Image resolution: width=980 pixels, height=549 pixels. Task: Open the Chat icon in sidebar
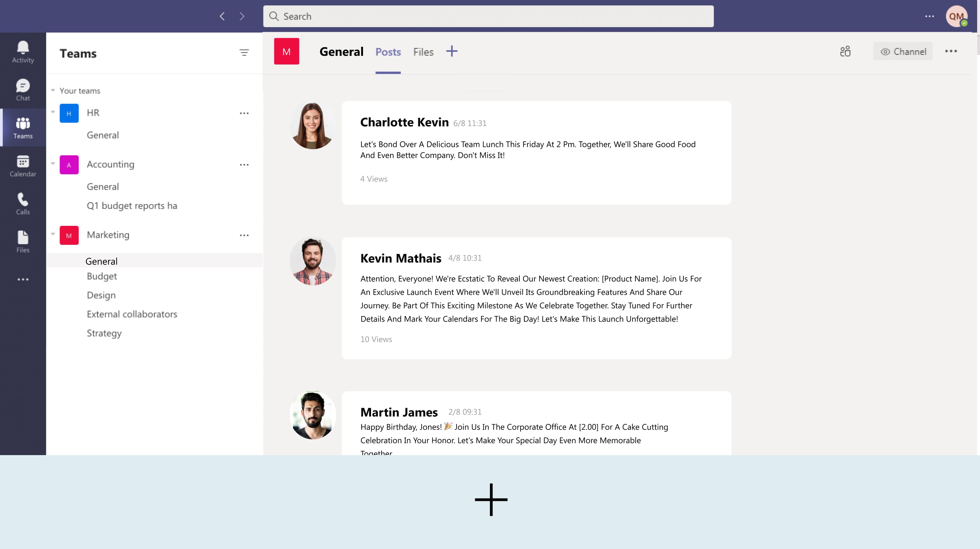23,90
